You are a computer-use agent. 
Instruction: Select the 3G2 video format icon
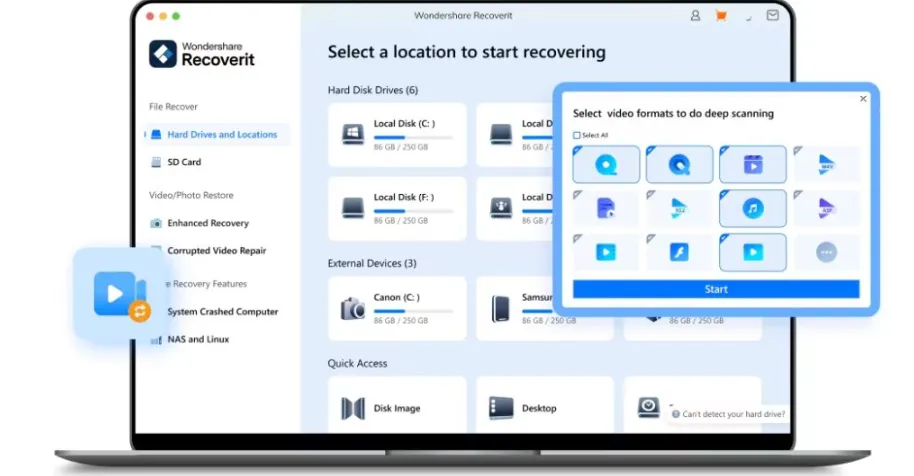pyautogui.click(x=679, y=208)
